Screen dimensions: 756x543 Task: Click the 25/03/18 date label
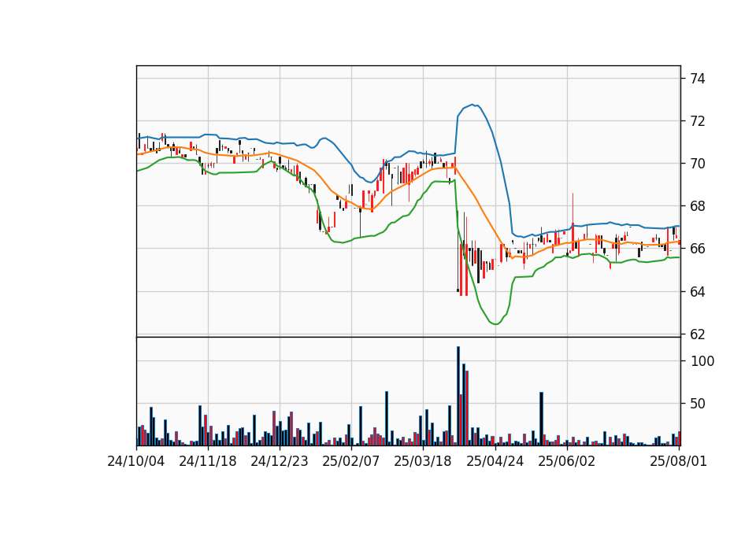[423, 461]
